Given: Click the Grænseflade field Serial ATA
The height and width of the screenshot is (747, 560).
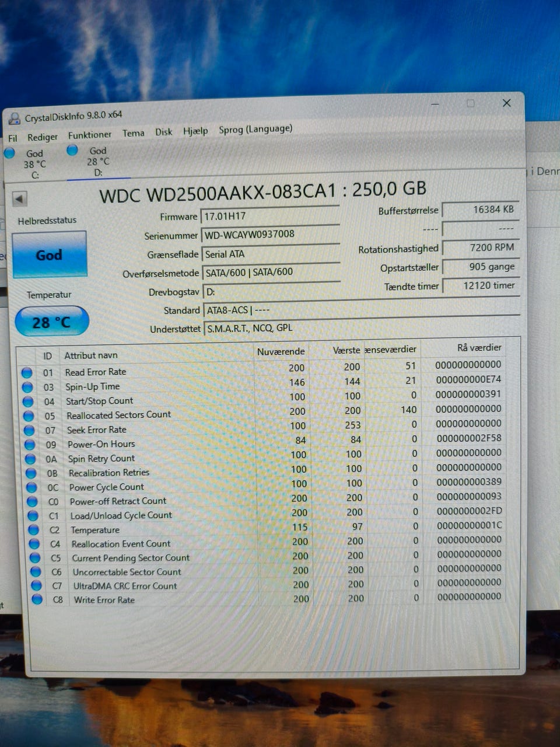Looking at the screenshot, I should (271, 254).
